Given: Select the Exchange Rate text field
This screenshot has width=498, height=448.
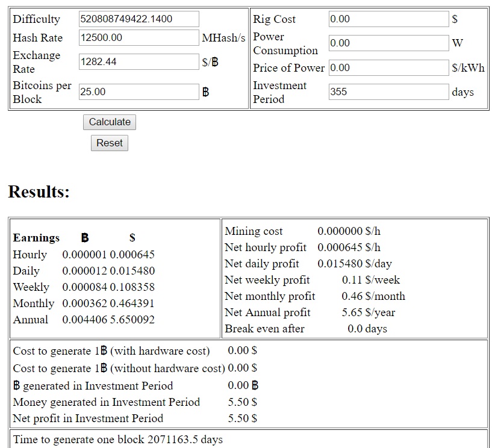Looking at the screenshot, I should coord(139,62).
